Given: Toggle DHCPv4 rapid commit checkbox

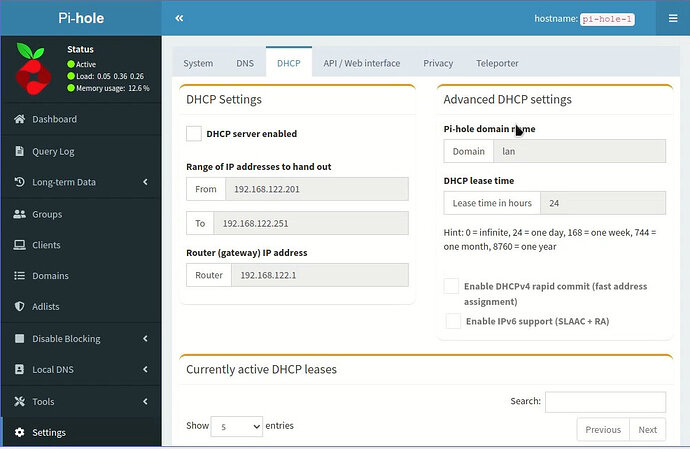Looking at the screenshot, I should [452, 287].
